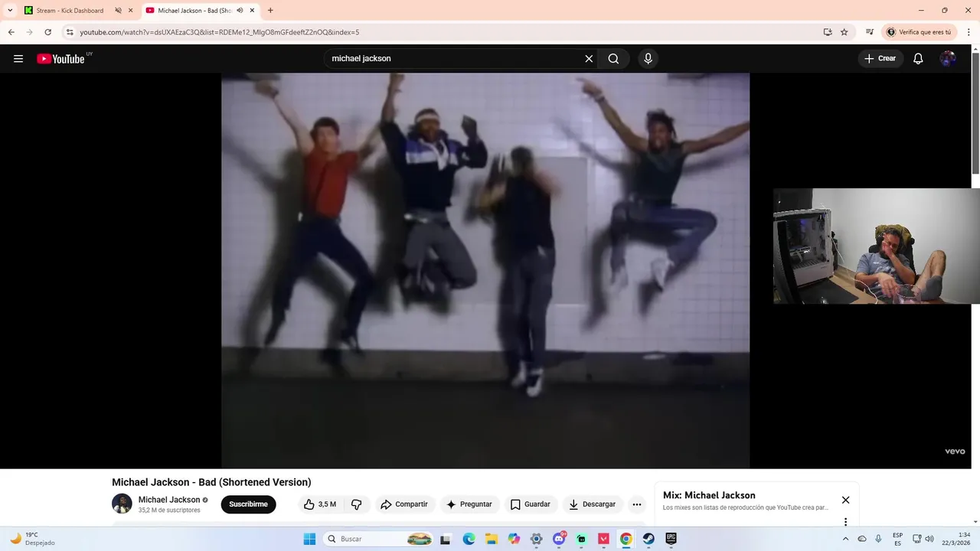Open a new browser tab
Viewport: 980px width, 551px height.
pos(270,11)
